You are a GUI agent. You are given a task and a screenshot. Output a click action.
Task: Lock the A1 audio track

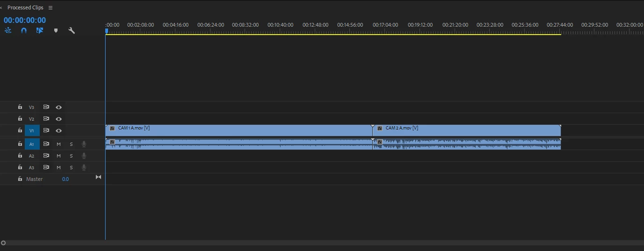(x=20, y=144)
